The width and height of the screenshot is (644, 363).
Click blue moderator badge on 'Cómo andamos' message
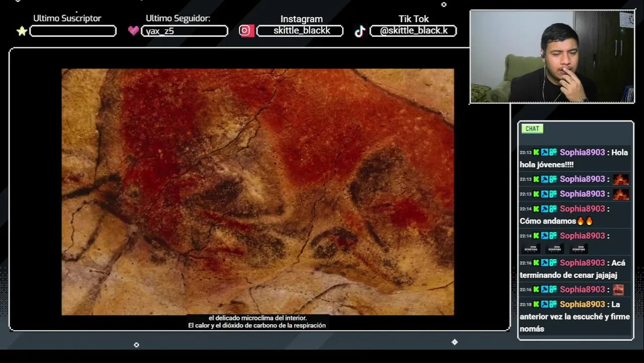click(545, 209)
